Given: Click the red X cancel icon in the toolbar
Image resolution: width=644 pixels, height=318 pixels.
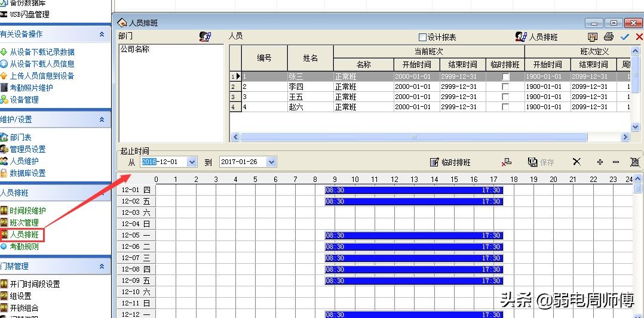Looking at the screenshot, I should pos(639,37).
